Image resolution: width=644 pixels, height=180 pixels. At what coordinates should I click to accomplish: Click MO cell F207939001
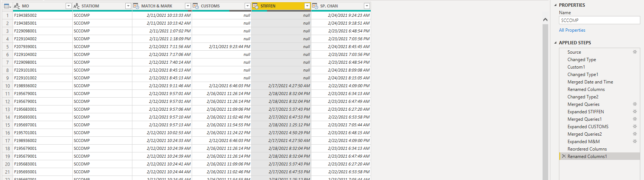click(x=43, y=47)
